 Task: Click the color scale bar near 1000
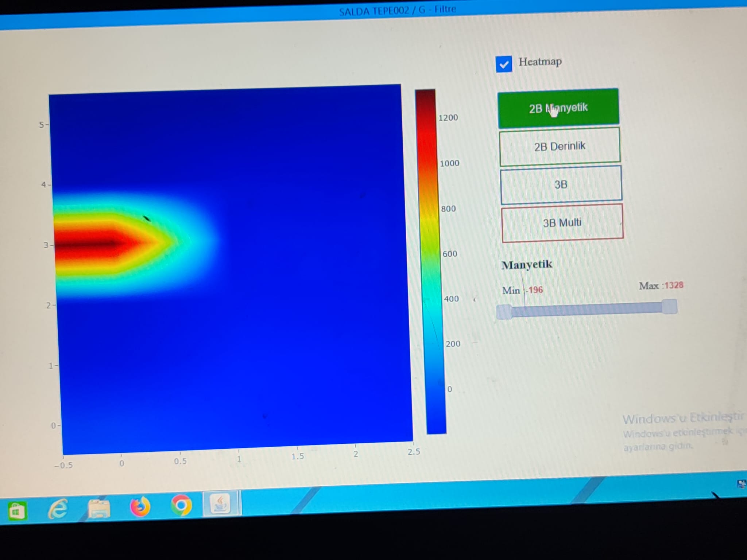(x=427, y=164)
